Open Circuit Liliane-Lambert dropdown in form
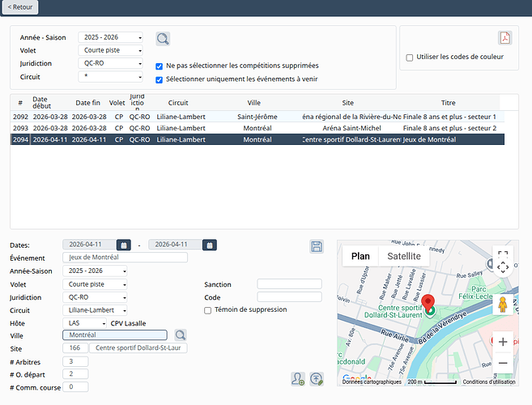The width and height of the screenshot is (532, 405). pos(95,310)
